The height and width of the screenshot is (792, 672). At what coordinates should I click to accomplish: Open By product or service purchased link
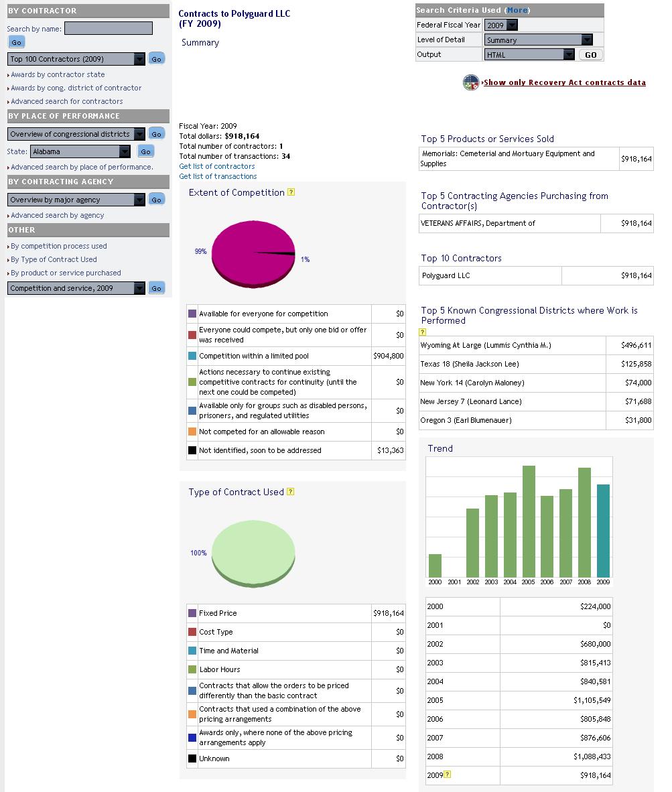click(66, 273)
